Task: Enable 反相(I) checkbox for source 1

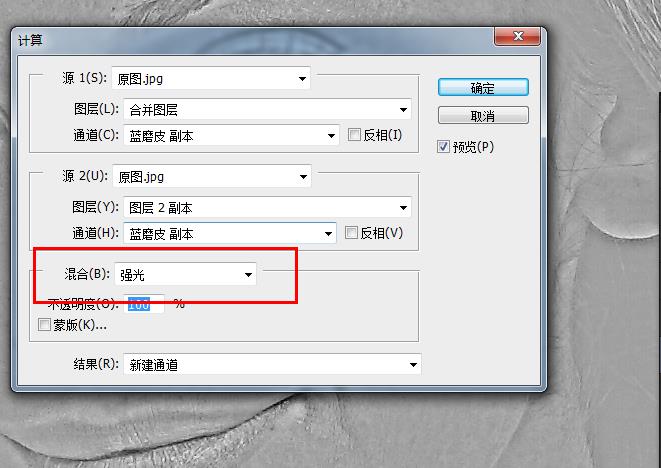Action: pyautogui.click(x=354, y=135)
